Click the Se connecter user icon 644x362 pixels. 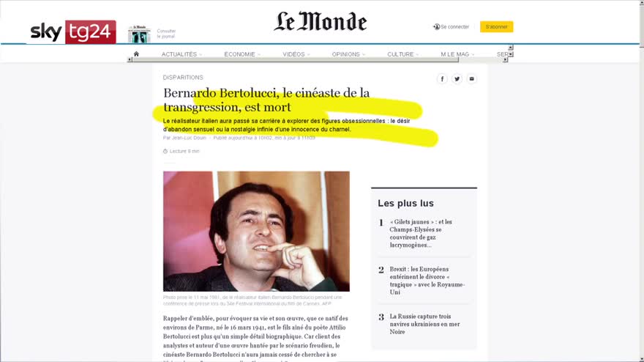click(x=436, y=26)
